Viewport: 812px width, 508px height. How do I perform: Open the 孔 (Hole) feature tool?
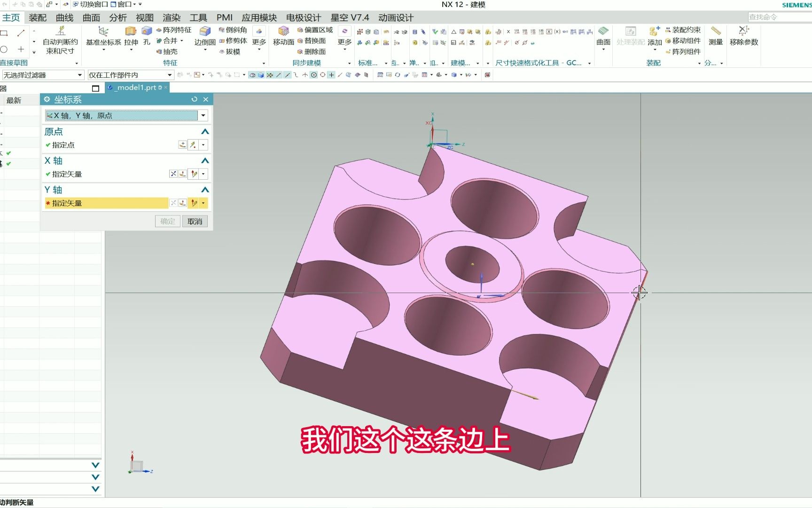click(147, 41)
